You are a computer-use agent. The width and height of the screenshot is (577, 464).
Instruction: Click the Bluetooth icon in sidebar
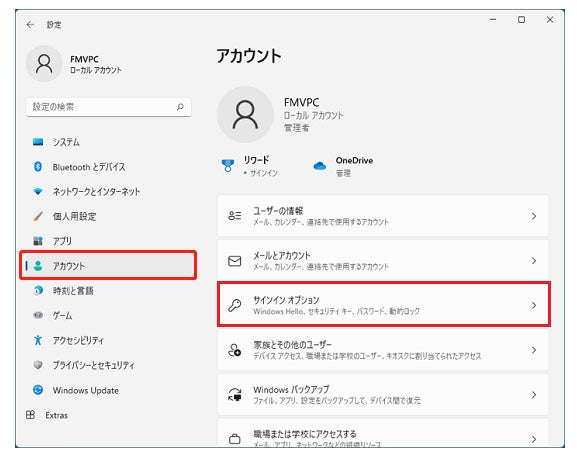[38, 167]
